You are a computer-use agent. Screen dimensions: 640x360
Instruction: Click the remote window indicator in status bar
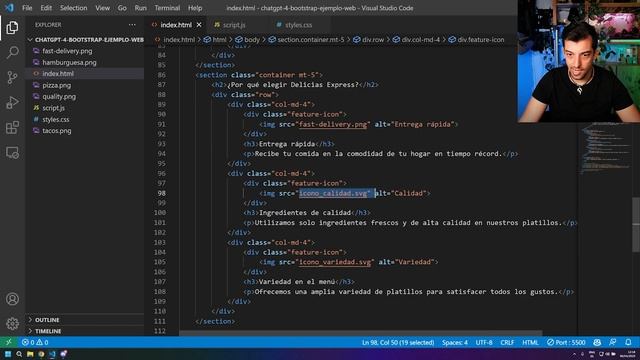pos(8,342)
